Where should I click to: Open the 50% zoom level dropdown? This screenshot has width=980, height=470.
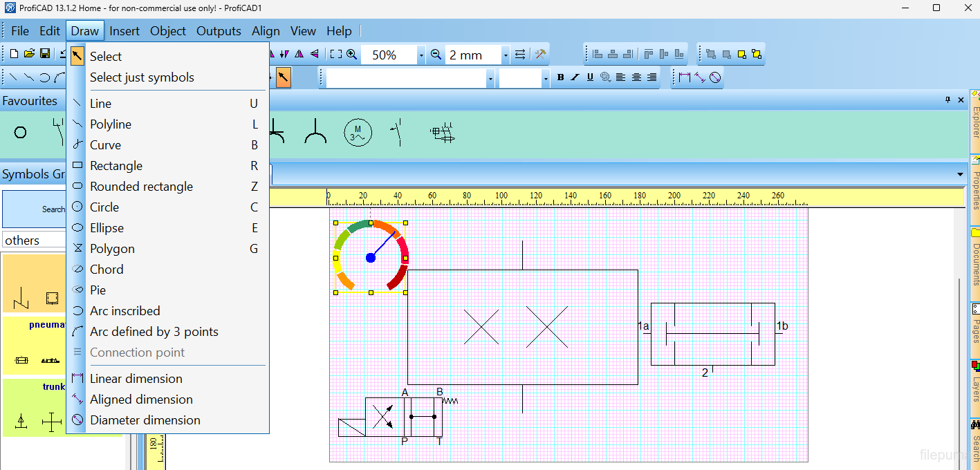coord(420,55)
